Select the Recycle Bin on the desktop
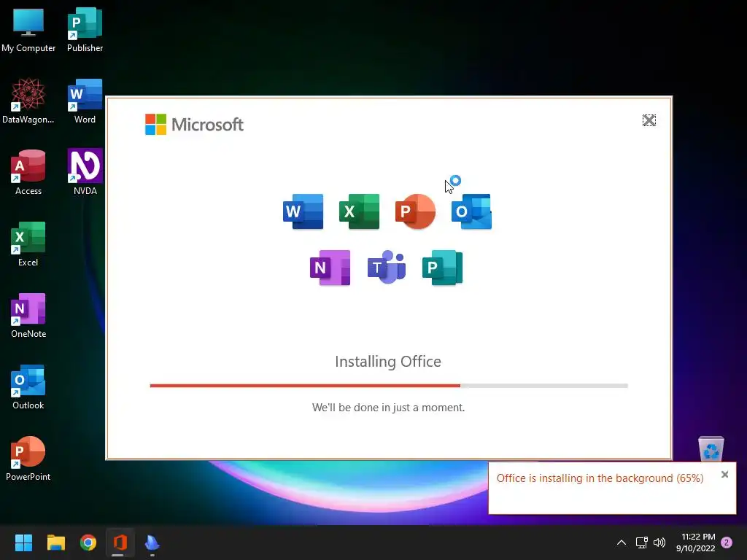This screenshot has height=560, width=747. [x=711, y=448]
